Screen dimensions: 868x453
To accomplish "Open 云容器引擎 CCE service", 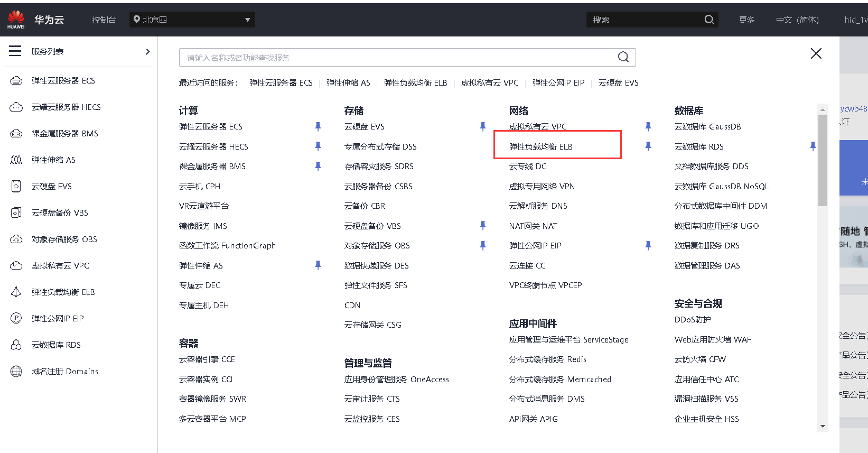I will point(207,359).
